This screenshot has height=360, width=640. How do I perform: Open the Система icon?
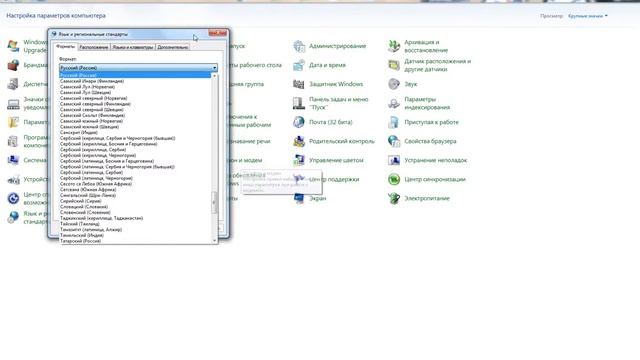pyautogui.click(x=13, y=160)
